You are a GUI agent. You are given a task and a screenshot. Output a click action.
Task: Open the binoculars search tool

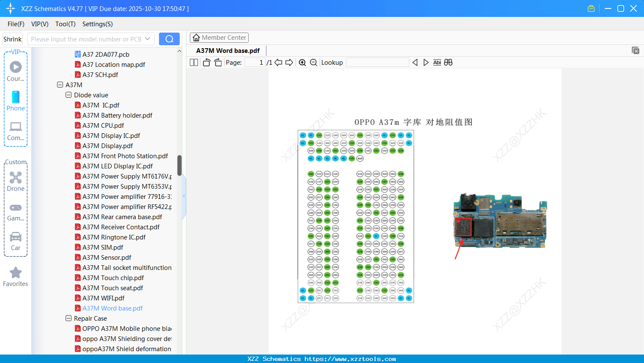448,62
